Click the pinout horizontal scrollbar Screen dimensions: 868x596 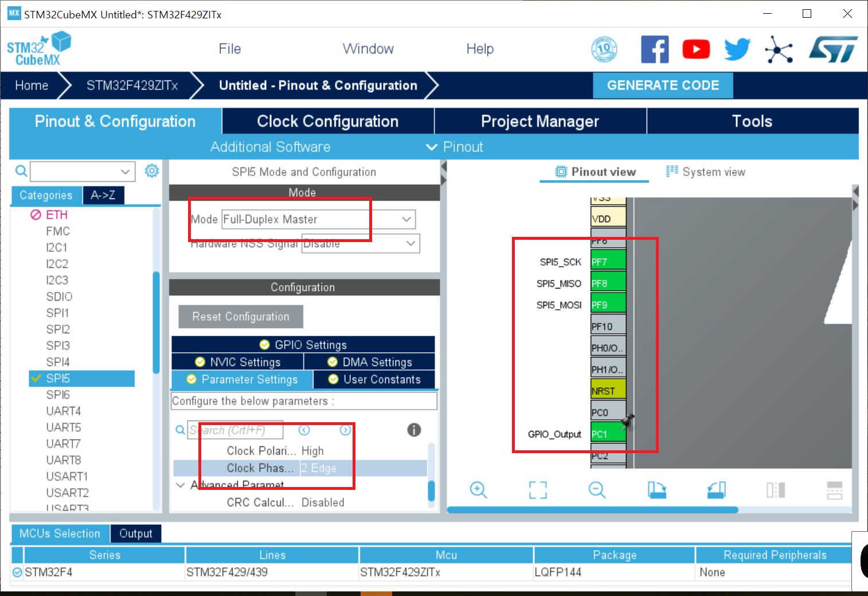tap(592, 510)
